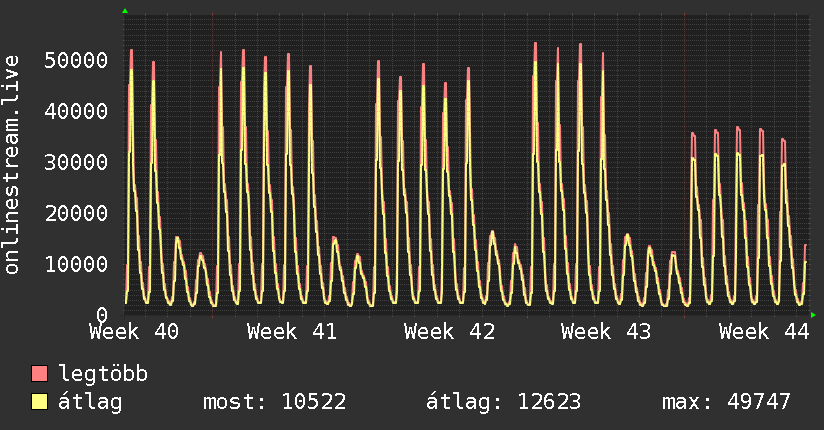Viewport: 824px width, 430px height.
Task: Click the Week 41 axis label
Action: coord(292,332)
